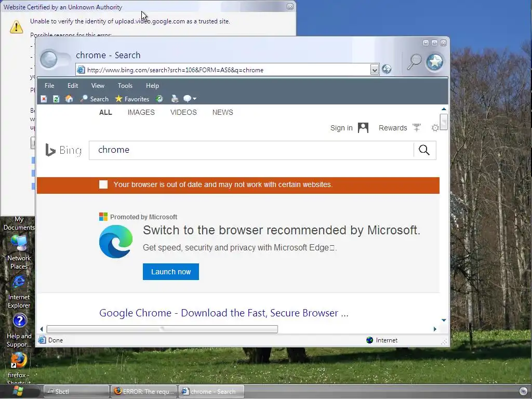Switch to the VIDEOS tab on Bing
The height and width of the screenshot is (399, 532).
click(183, 112)
